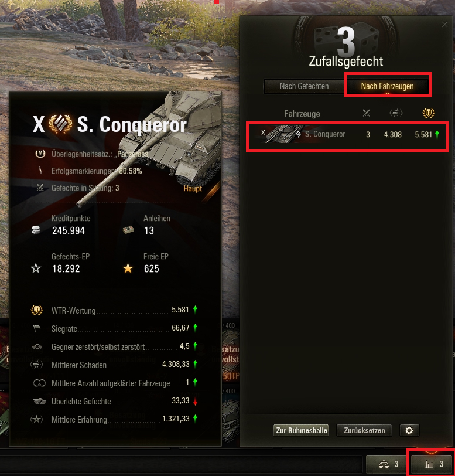Click the Siegrate flag icon
The width and height of the screenshot is (455, 476).
[x=37, y=328]
